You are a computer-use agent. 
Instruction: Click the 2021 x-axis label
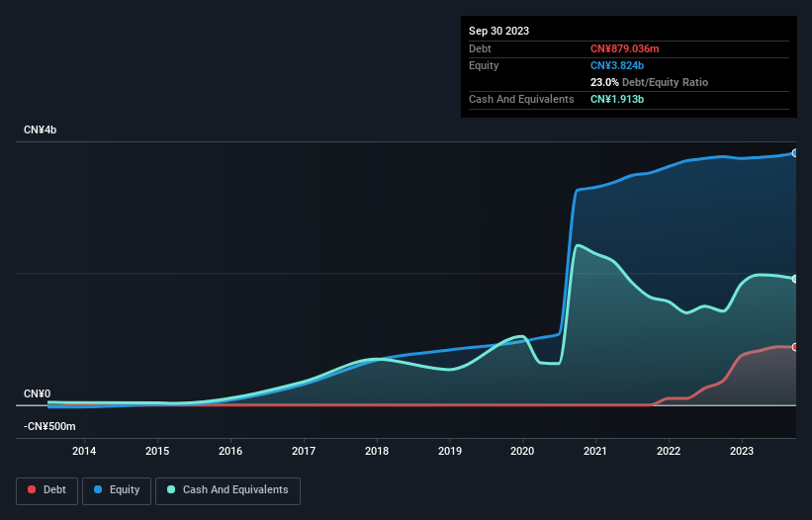(595, 451)
